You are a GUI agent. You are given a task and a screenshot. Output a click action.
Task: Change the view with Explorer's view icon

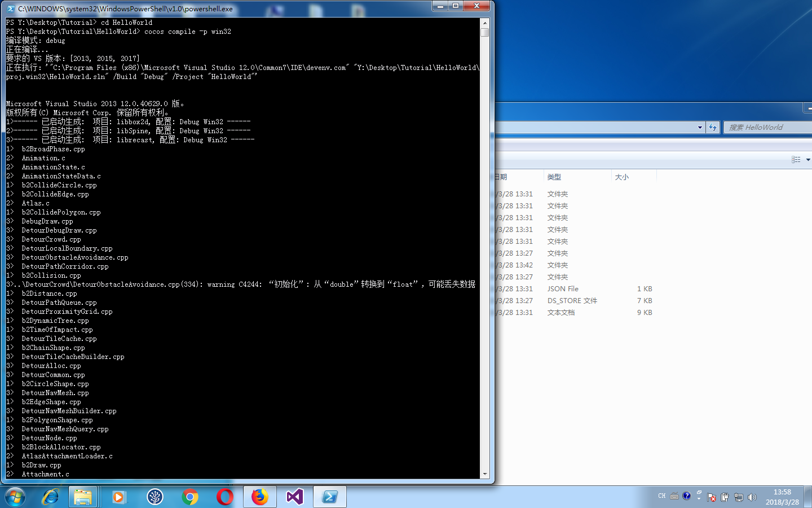[796, 160]
